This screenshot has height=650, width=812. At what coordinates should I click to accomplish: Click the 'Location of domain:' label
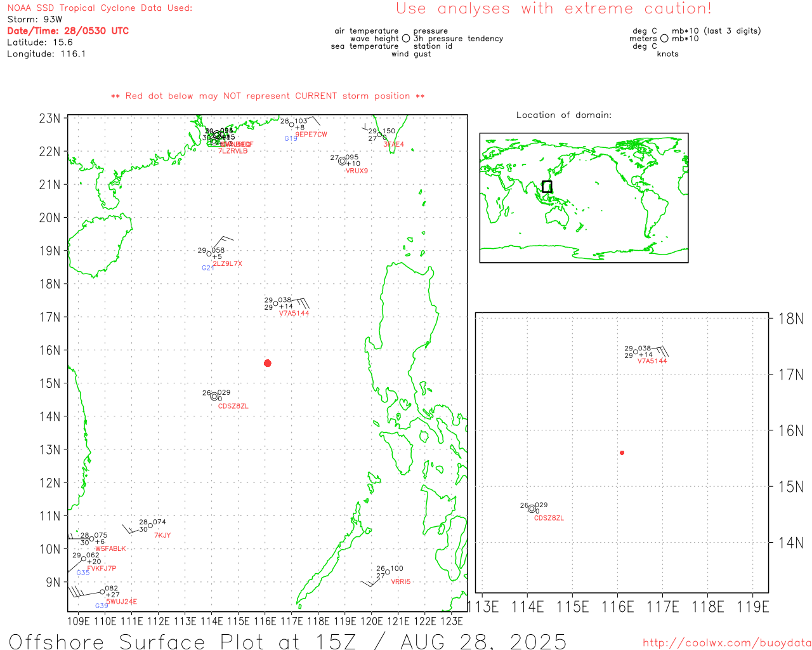pos(564,115)
